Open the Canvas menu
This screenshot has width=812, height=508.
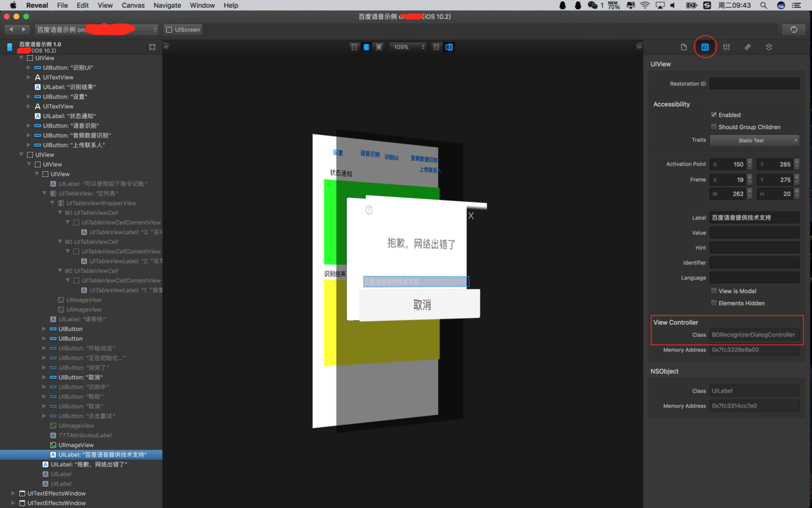133,5
